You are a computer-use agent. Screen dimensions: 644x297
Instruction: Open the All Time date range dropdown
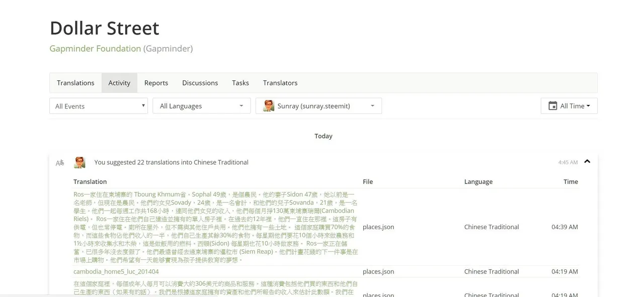[569, 106]
